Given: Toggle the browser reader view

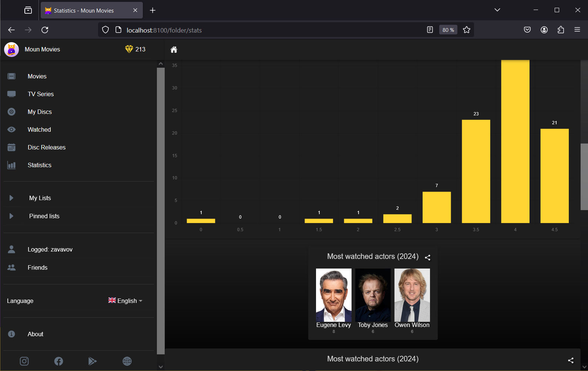Looking at the screenshot, I should coord(430,30).
